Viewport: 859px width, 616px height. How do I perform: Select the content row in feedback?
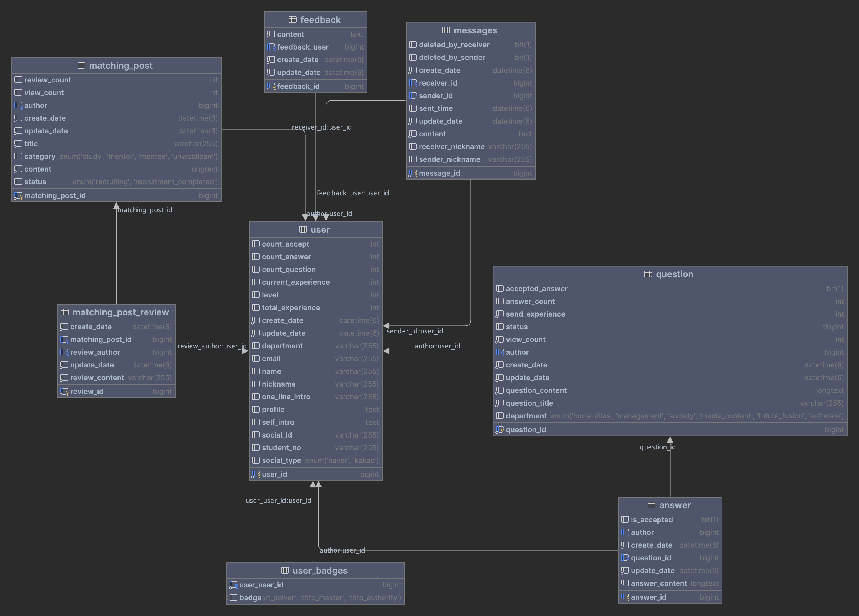(315, 34)
